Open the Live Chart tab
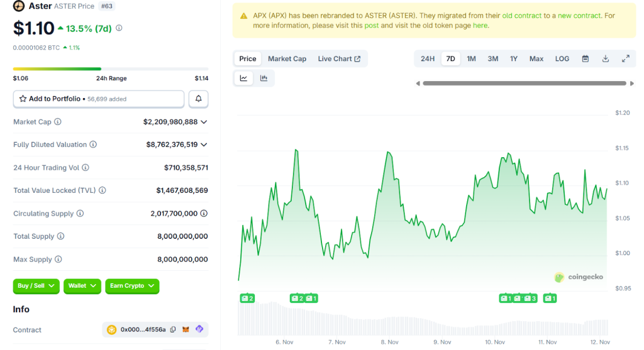This screenshot has width=644, height=350. (339, 58)
